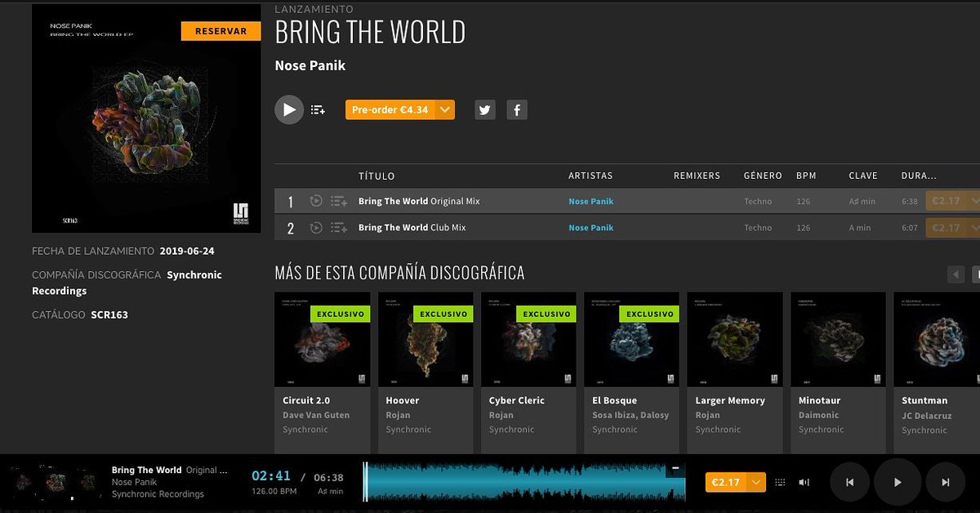The height and width of the screenshot is (513, 980).
Task: Add track 2 Club Mix to queue
Action: point(339,228)
